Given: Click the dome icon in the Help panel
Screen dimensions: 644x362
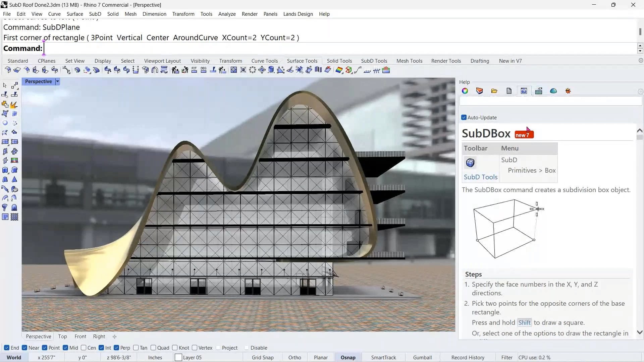Looking at the screenshot, I should [553, 91].
